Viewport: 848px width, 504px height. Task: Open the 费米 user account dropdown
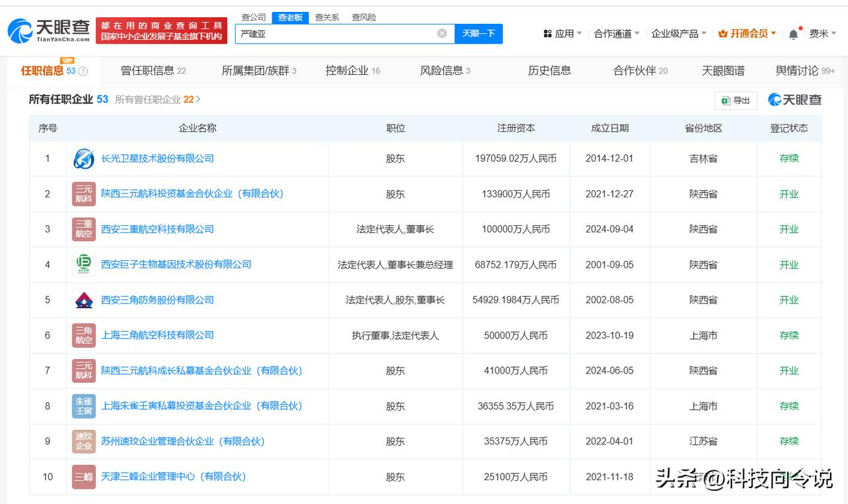coord(823,33)
